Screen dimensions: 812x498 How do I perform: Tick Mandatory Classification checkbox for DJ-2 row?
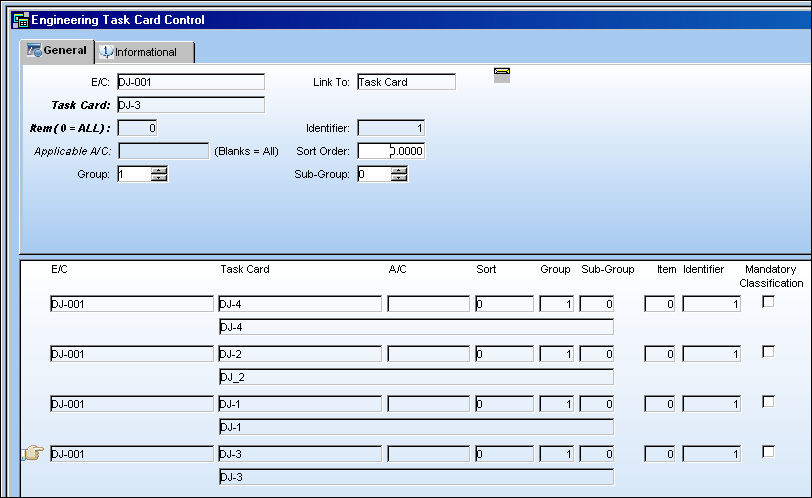[x=768, y=351]
